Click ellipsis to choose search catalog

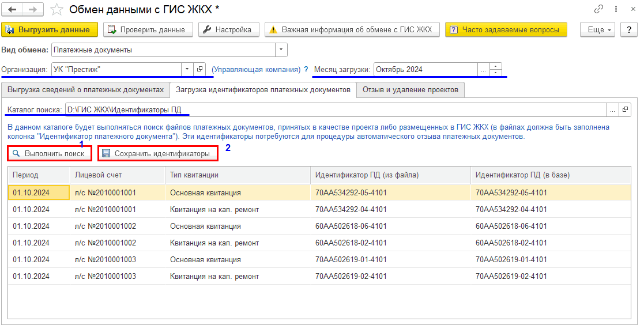point(613,109)
